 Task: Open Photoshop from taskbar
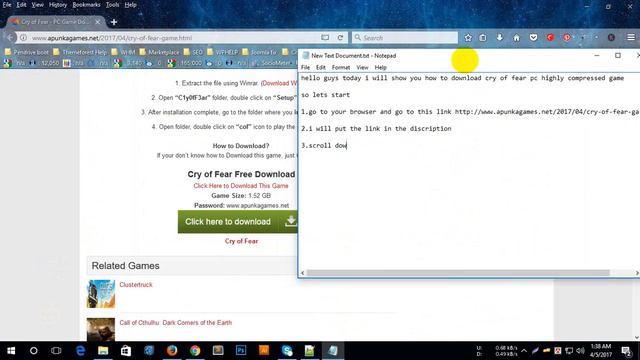pos(241,351)
